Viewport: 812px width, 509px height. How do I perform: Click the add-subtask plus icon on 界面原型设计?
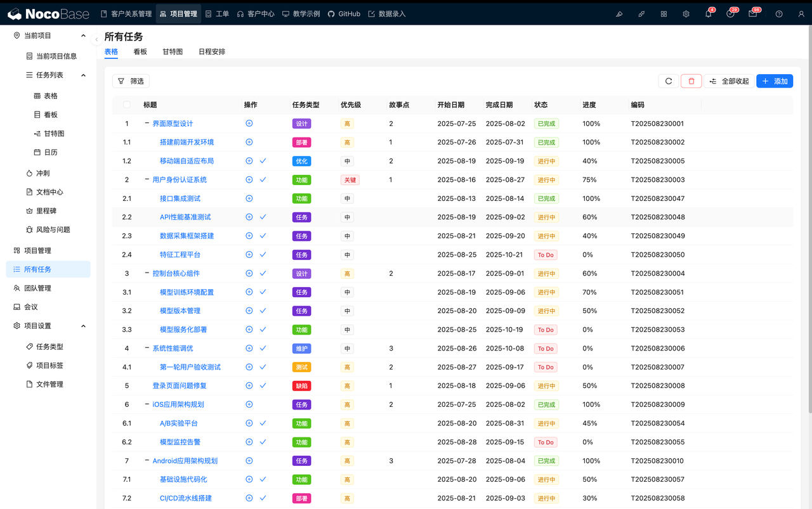[249, 124]
